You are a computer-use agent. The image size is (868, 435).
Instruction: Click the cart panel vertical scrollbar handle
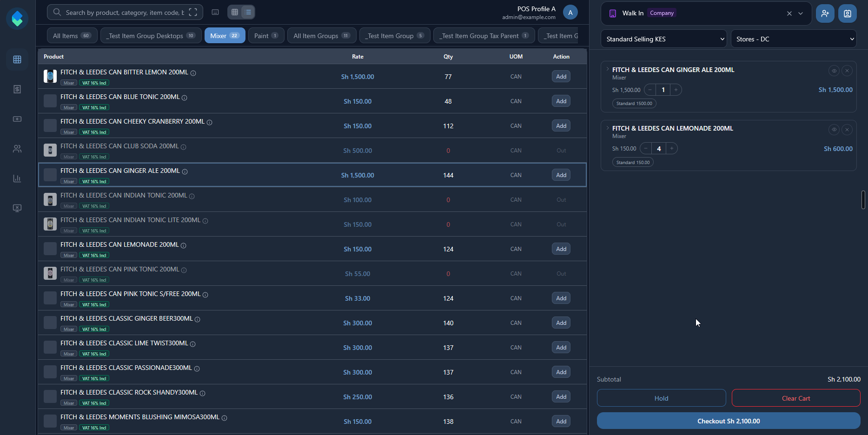(863, 199)
